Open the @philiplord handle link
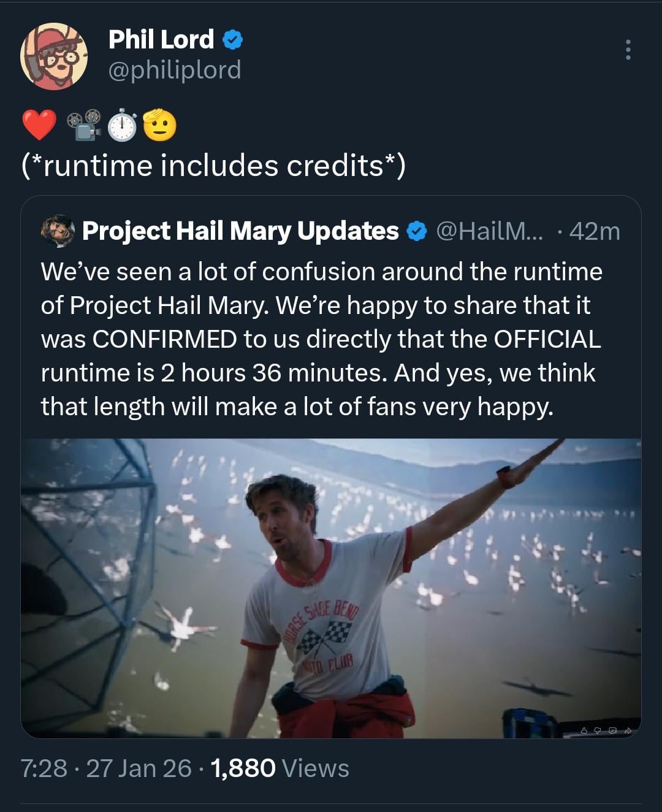 tap(175, 70)
